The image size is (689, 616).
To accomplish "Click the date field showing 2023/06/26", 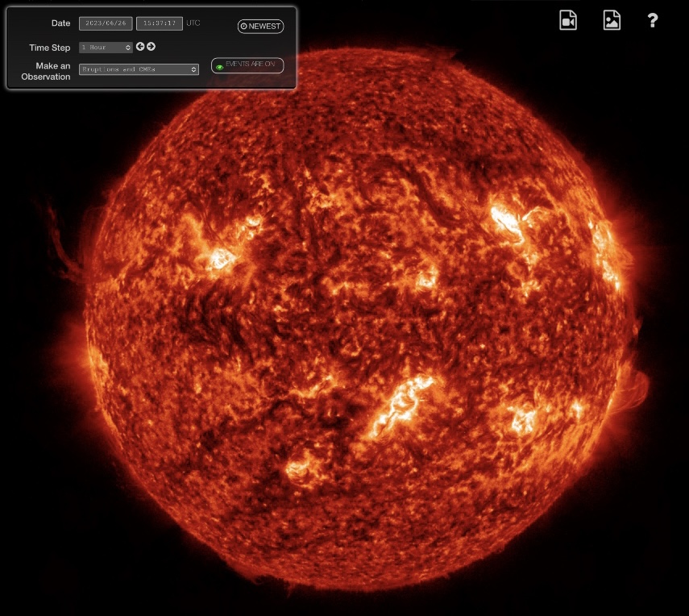I will [x=106, y=23].
